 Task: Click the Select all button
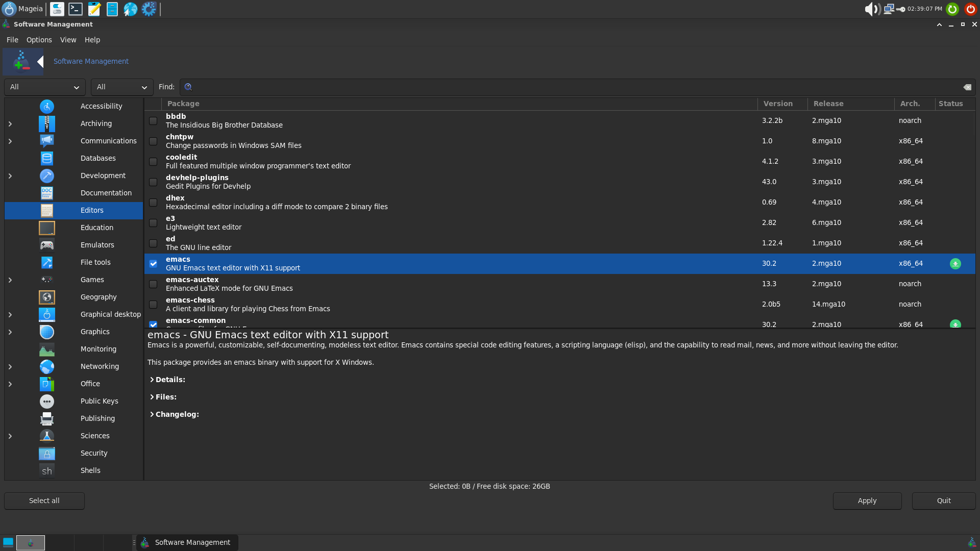tap(44, 500)
